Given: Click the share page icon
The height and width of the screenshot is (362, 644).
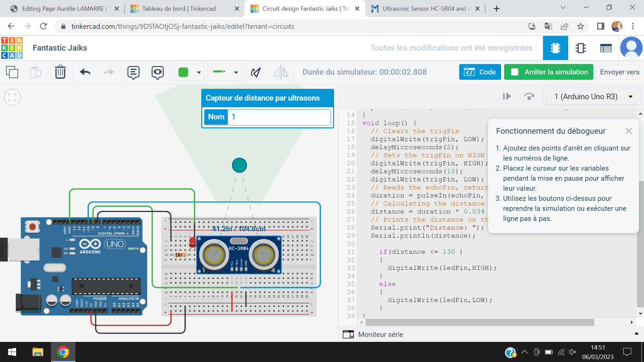Looking at the screenshot, I should 565,26.
